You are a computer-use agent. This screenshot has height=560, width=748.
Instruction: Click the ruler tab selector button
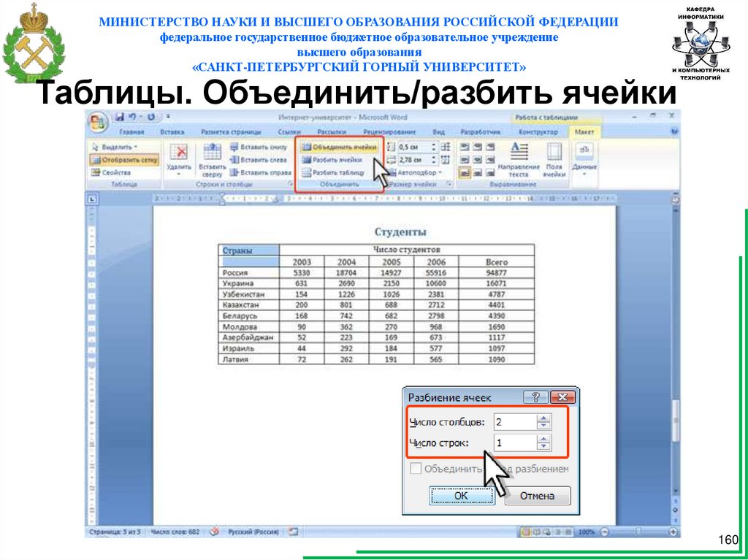point(92,199)
